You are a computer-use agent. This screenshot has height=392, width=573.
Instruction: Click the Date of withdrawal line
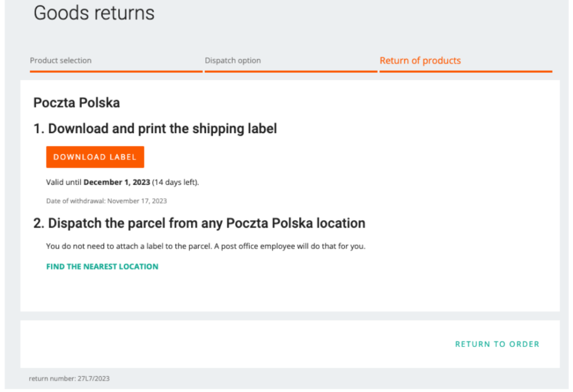107,201
